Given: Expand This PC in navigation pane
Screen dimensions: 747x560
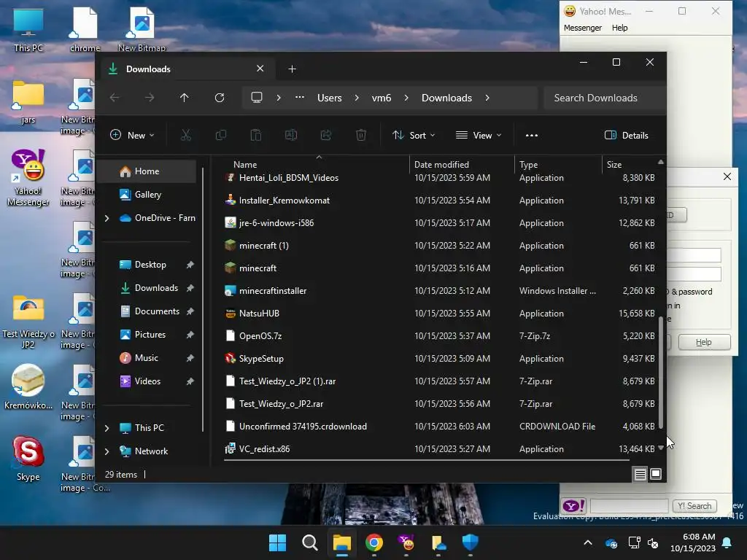Looking at the screenshot, I should pos(107,428).
